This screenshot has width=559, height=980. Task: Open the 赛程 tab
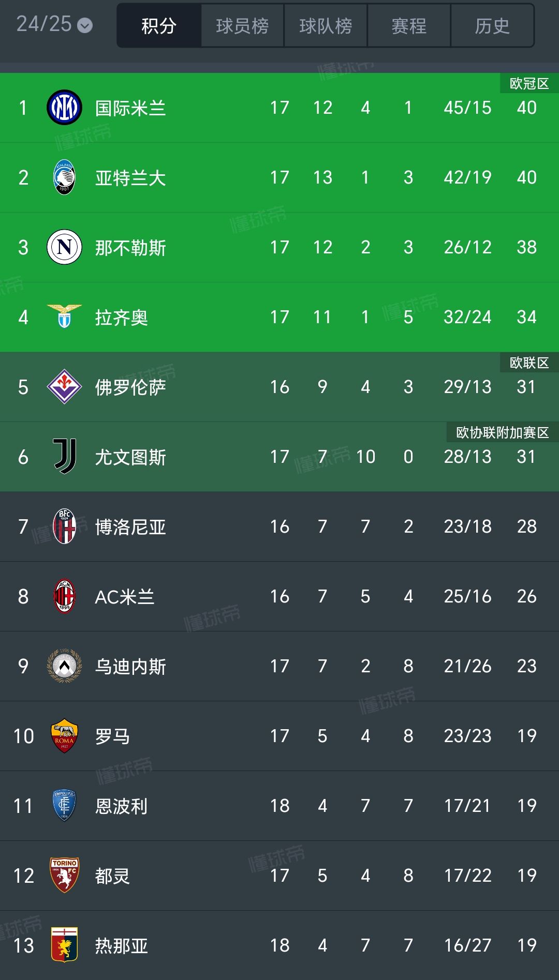click(x=409, y=26)
